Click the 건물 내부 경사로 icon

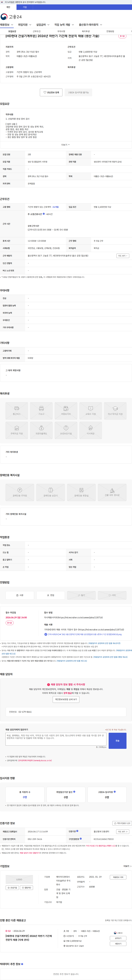coord(112,492)
